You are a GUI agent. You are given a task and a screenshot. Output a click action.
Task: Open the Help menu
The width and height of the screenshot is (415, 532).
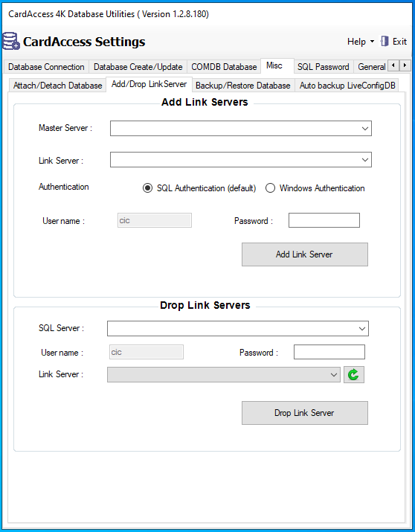pyautogui.click(x=361, y=42)
